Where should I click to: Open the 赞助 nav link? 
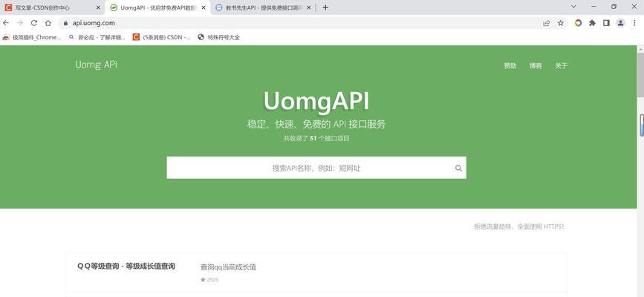tap(510, 66)
